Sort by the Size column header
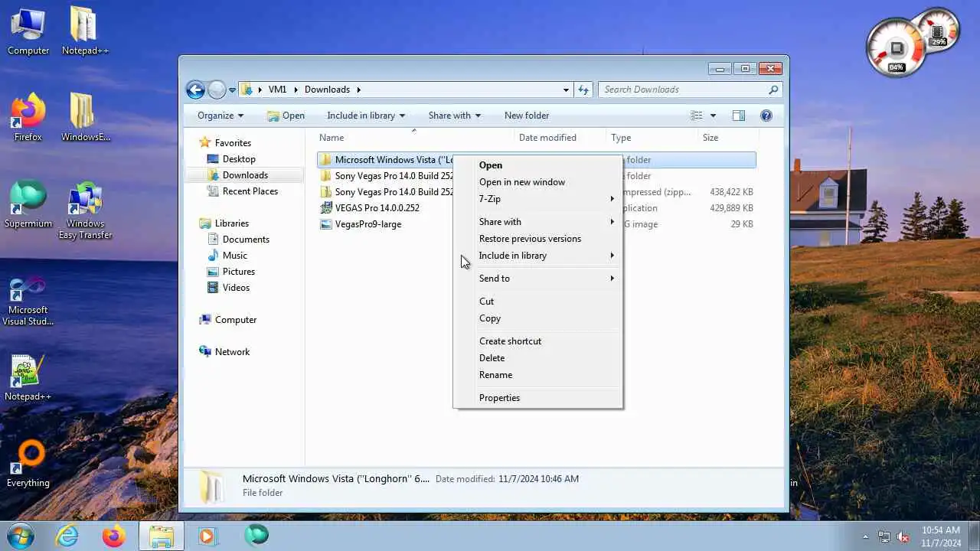Screen dimensions: 980x551 [x=727, y=138]
